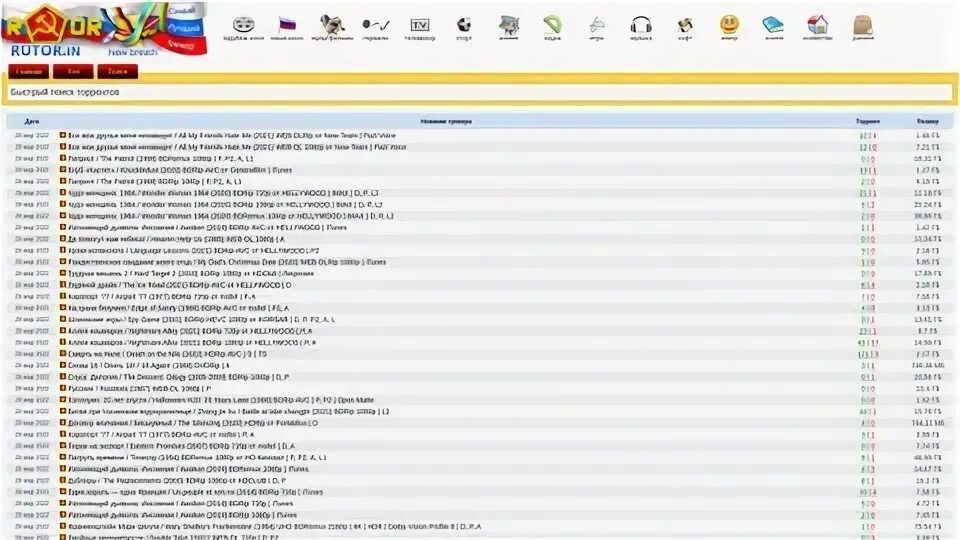Open the house category icon
Screen dimensions: 960x540
click(x=817, y=25)
